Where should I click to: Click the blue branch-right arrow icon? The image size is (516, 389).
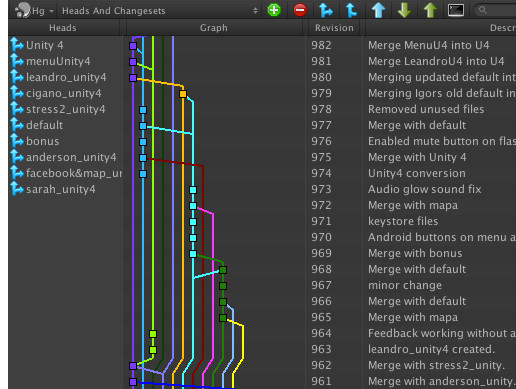coord(326,10)
